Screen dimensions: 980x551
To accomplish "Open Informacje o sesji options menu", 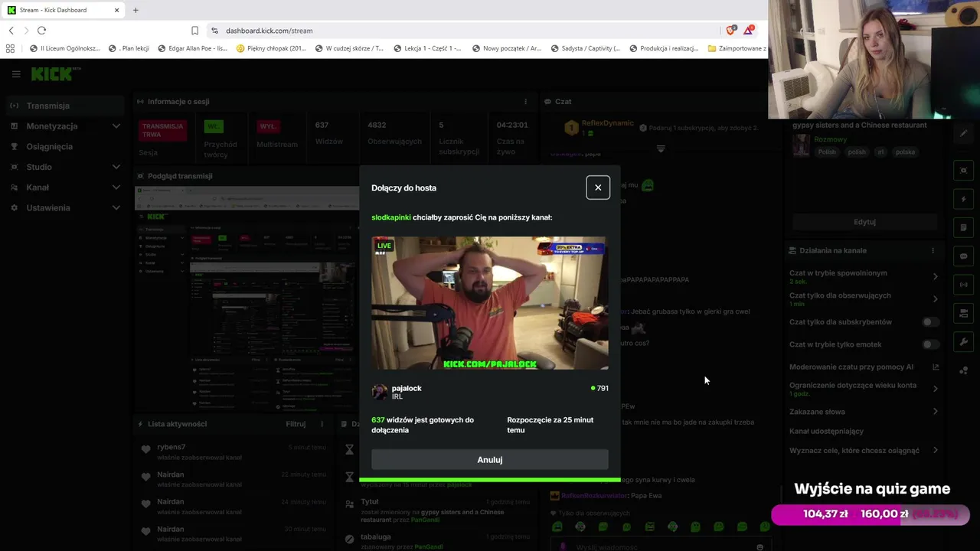I will pyautogui.click(x=525, y=102).
